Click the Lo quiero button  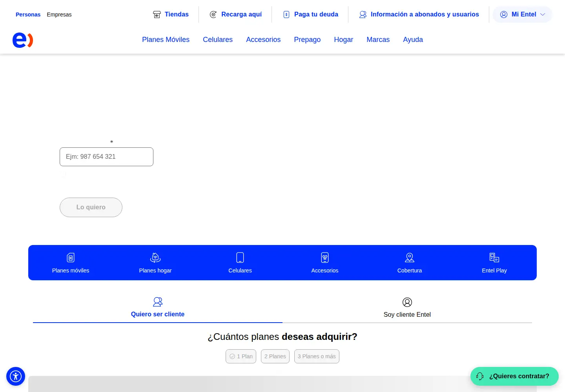(91, 207)
